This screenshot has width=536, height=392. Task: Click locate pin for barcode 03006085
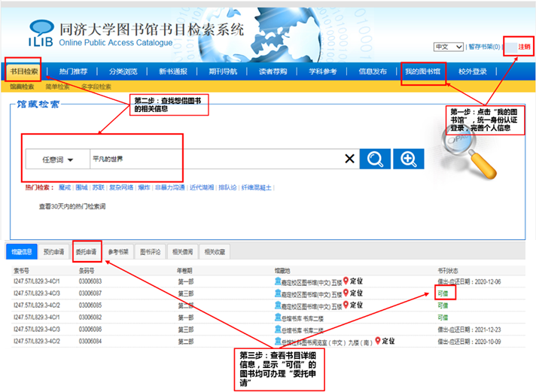coord(346,305)
